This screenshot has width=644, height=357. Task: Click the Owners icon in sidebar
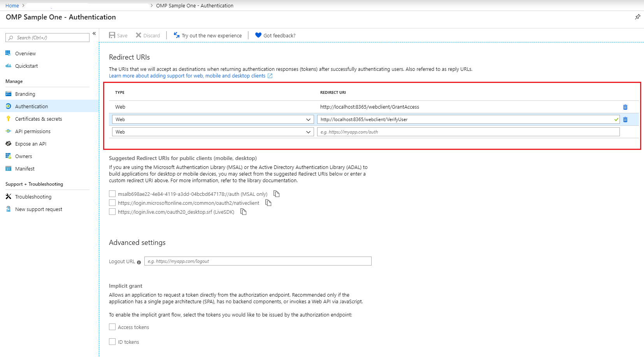point(8,156)
